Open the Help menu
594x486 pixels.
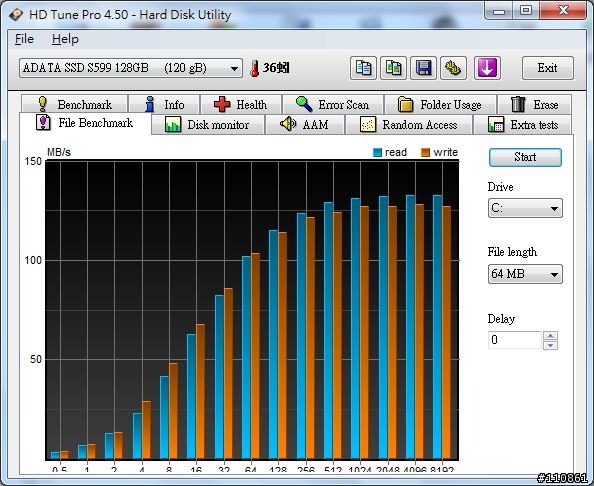65,39
